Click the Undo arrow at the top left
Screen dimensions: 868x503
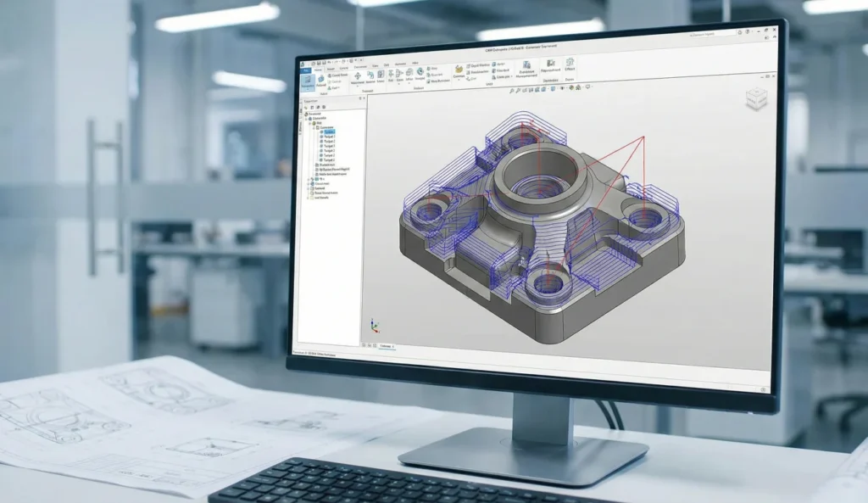(x=329, y=64)
